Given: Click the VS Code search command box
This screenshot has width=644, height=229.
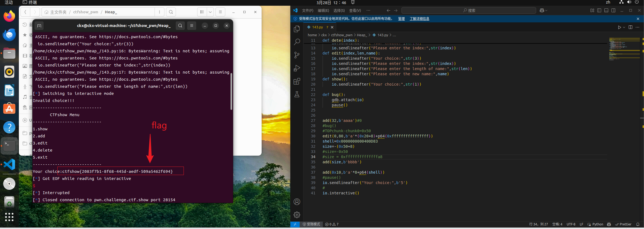Looking at the screenshot, I should tap(469, 10).
